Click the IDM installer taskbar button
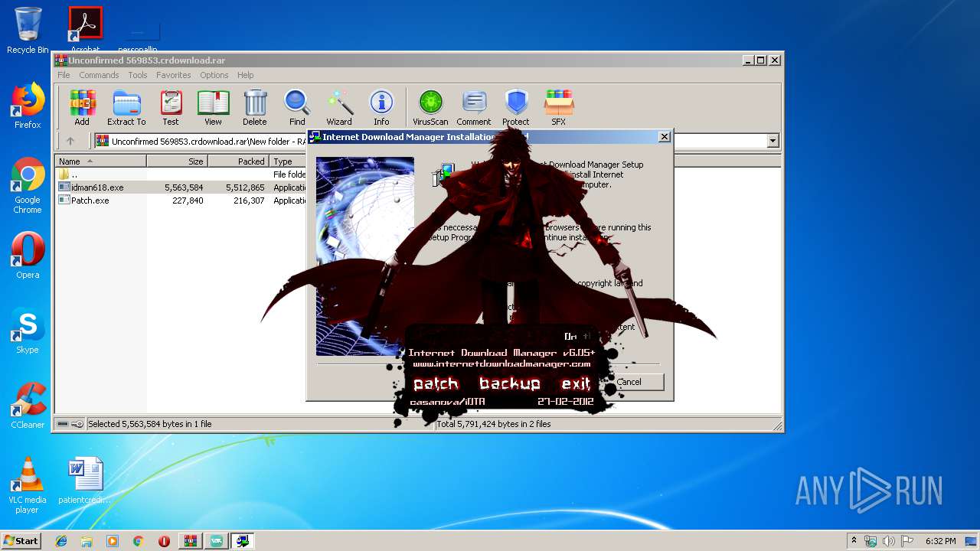The image size is (980, 551). [x=243, y=541]
